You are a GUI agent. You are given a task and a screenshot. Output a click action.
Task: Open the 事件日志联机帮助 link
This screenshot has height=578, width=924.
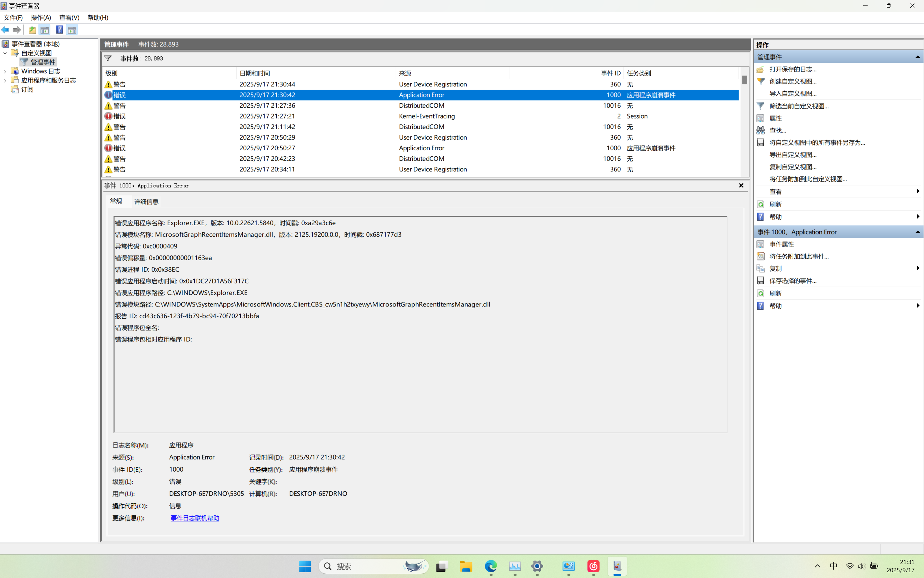pos(195,518)
